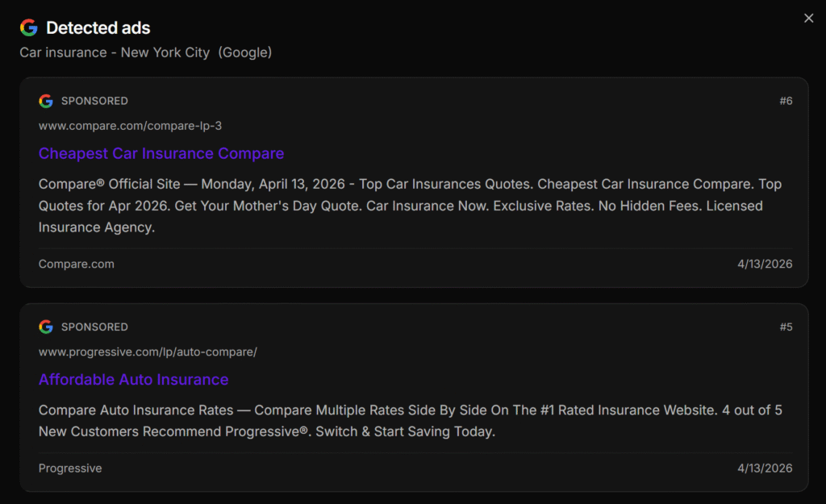Image resolution: width=826 pixels, height=504 pixels.
Task: Click the #5 ad position badge
Action: pos(785,327)
